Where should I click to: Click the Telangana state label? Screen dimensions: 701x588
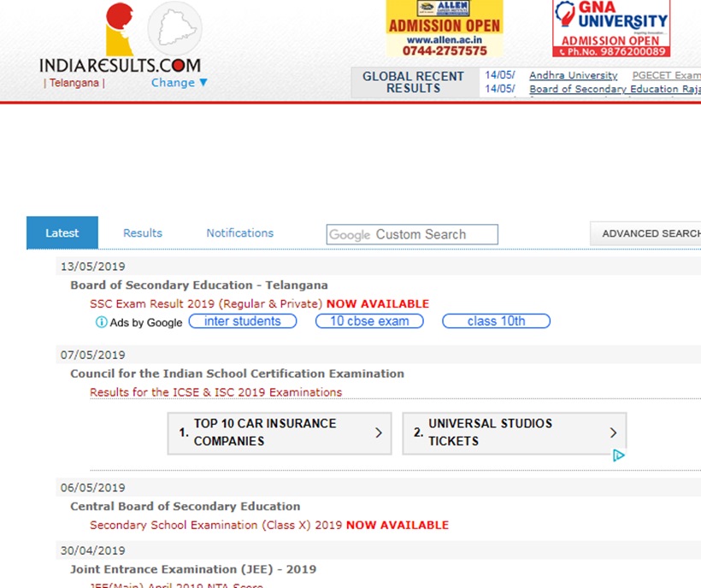pyautogui.click(x=74, y=83)
